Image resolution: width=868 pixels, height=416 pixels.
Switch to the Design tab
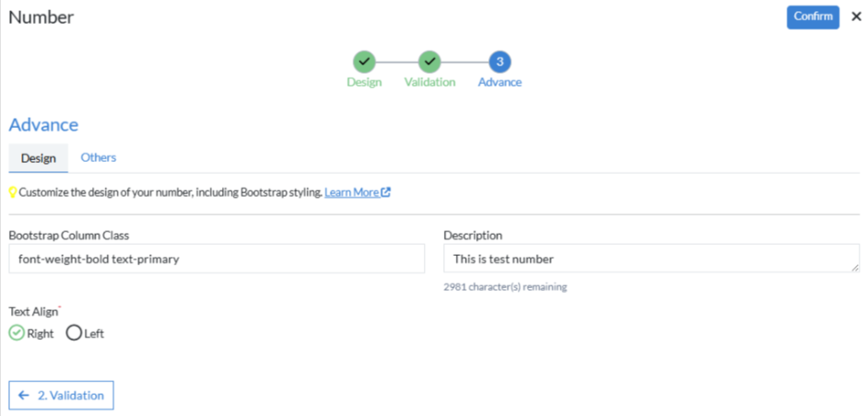(39, 158)
